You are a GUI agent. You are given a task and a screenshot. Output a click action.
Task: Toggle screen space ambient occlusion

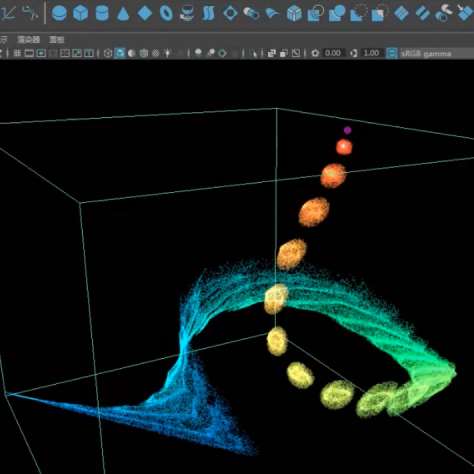tap(198, 53)
